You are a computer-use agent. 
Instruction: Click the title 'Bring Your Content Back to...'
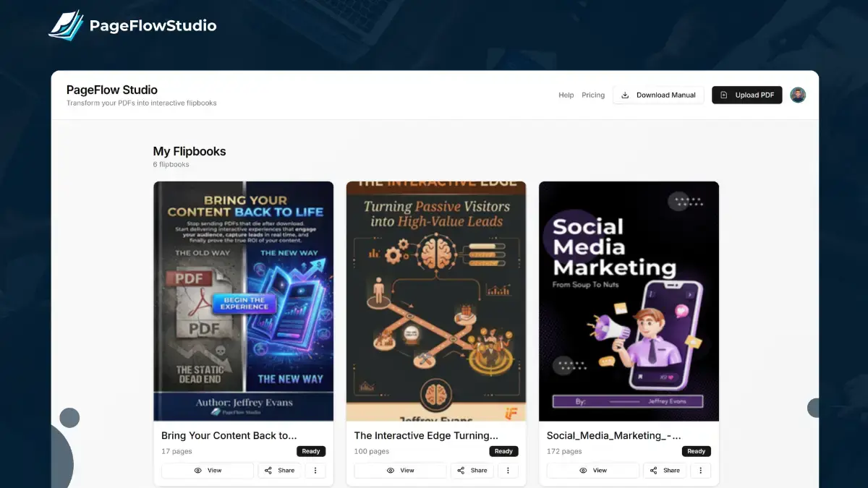tap(229, 436)
